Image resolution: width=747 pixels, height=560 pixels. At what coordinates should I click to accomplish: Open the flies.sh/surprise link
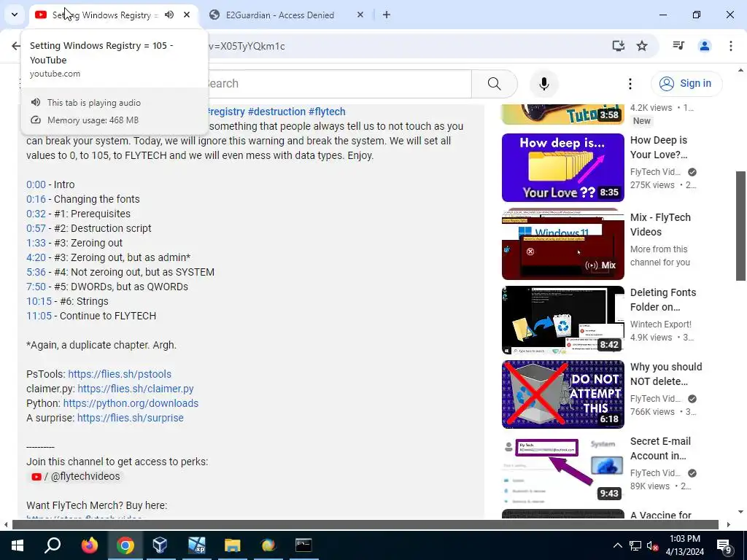[131, 418]
